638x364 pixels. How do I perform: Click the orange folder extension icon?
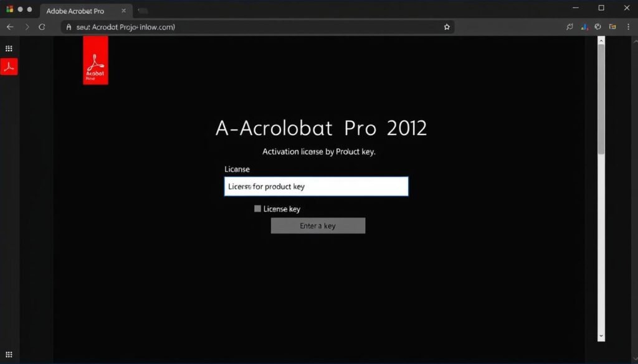tap(612, 27)
